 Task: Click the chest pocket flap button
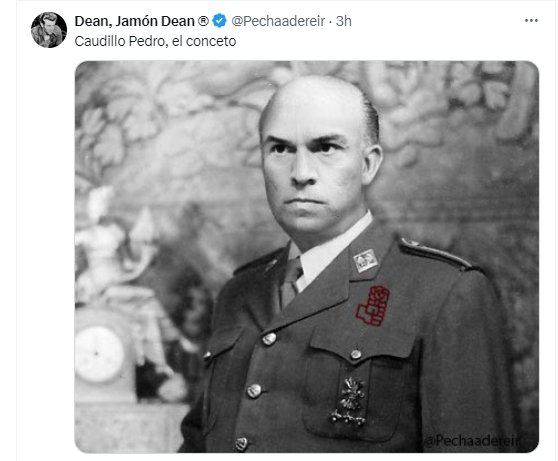point(355,354)
